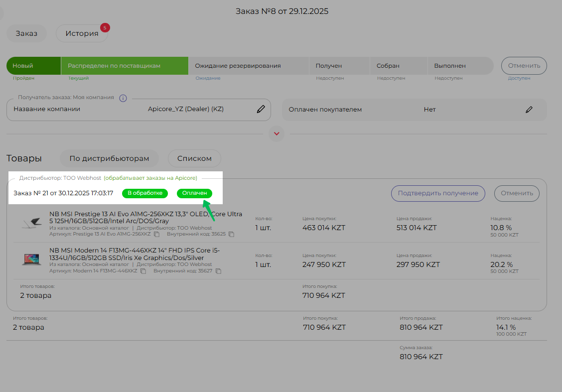The width and height of the screenshot is (562, 392).
Task: Copy the article 'Modern 14 F13MG-446XKZ'
Action: [143, 271]
